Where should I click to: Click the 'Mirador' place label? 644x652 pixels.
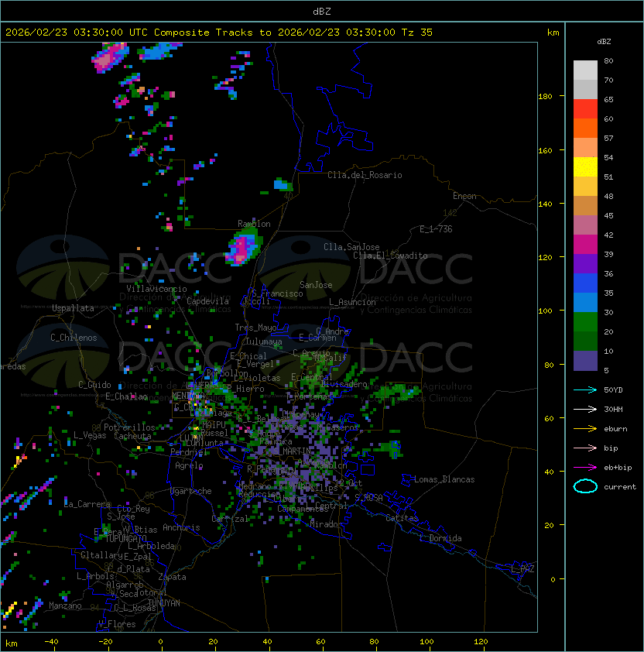[326, 524]
